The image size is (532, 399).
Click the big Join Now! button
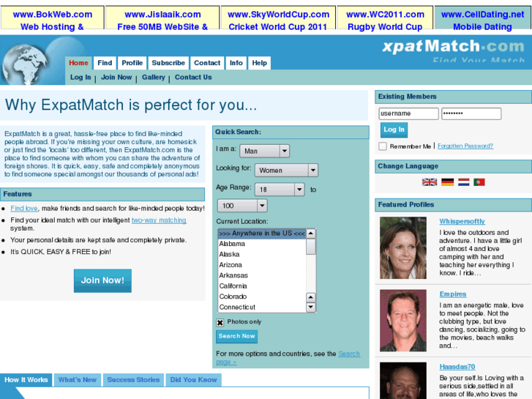102,280
